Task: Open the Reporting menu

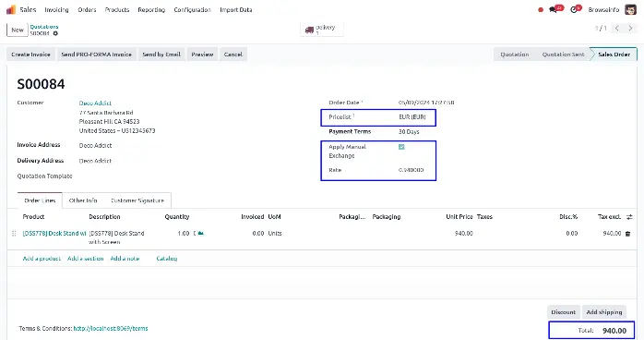Action: click(151, 9)
